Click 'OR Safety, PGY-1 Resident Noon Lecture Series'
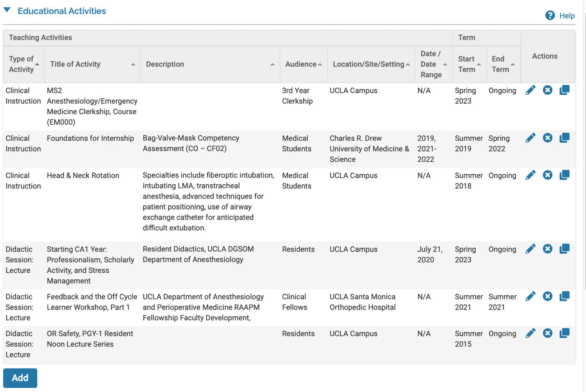Image resolution: width=586 pixels, height=392 pixels. point(90,339)
